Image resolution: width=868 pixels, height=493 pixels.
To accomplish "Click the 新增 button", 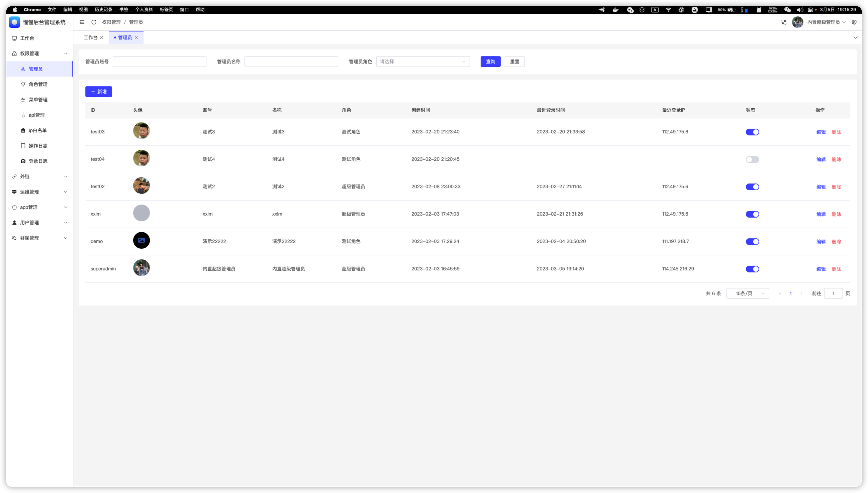I will click(99, 92).
